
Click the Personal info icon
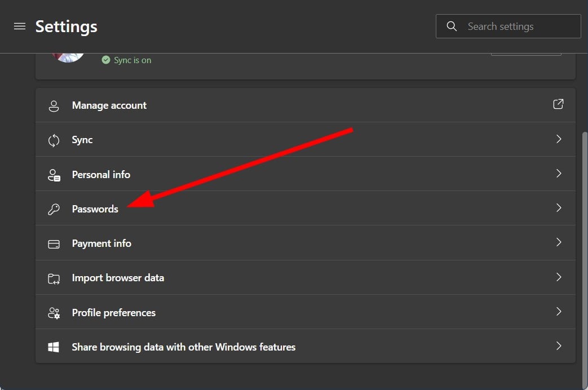click(54, 175)
